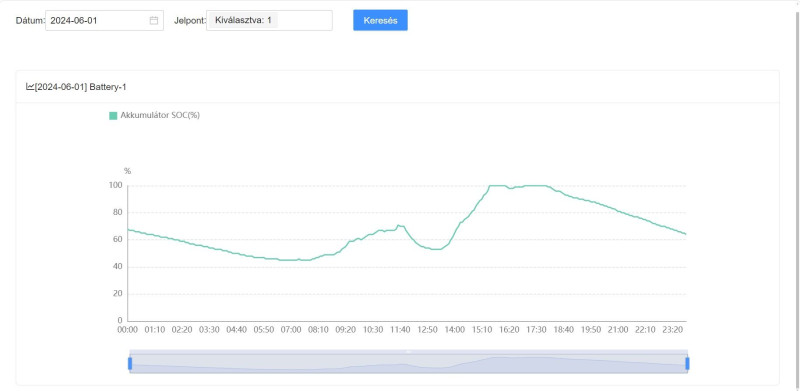The height and width of the screenshot is (391, 800).
Task: Click the 80 y-axis value
Action: [118, 212]
